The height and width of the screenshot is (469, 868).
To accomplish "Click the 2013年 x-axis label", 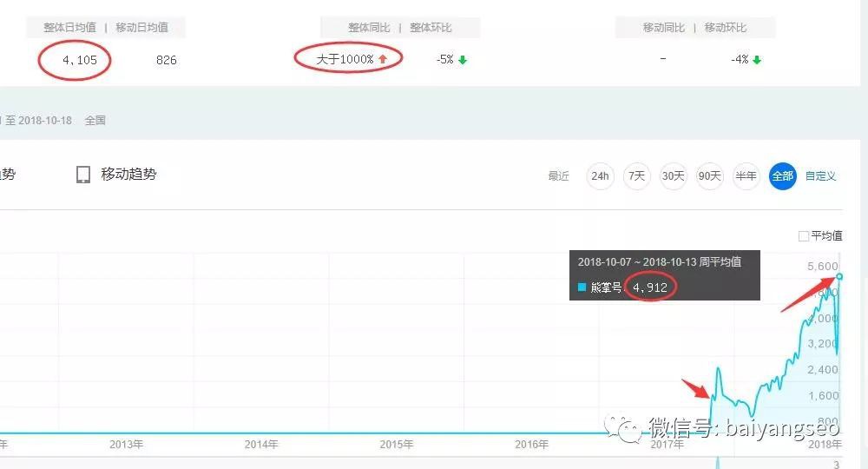I will pyautogui.click(x=126, y=444).
